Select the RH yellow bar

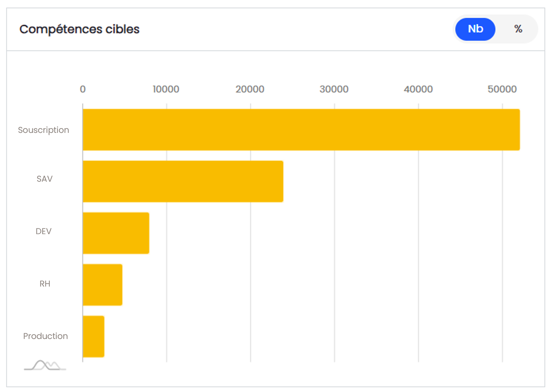point(103,285)
